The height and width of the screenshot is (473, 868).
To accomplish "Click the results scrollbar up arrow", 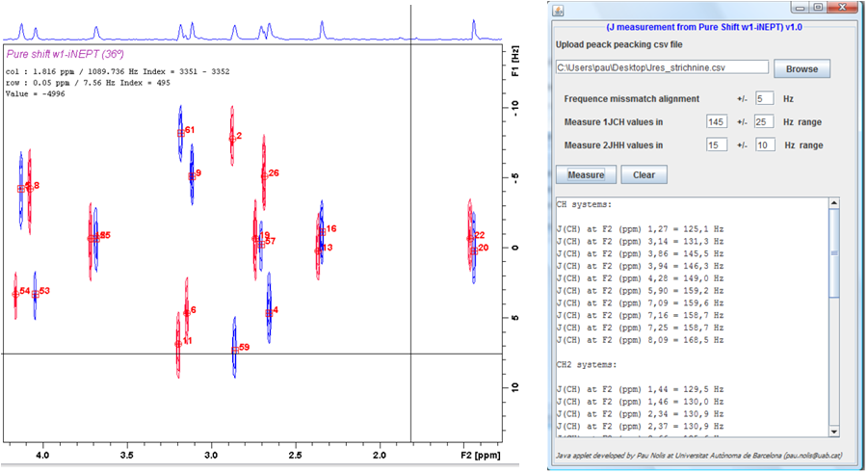I will tap(834, 203).
